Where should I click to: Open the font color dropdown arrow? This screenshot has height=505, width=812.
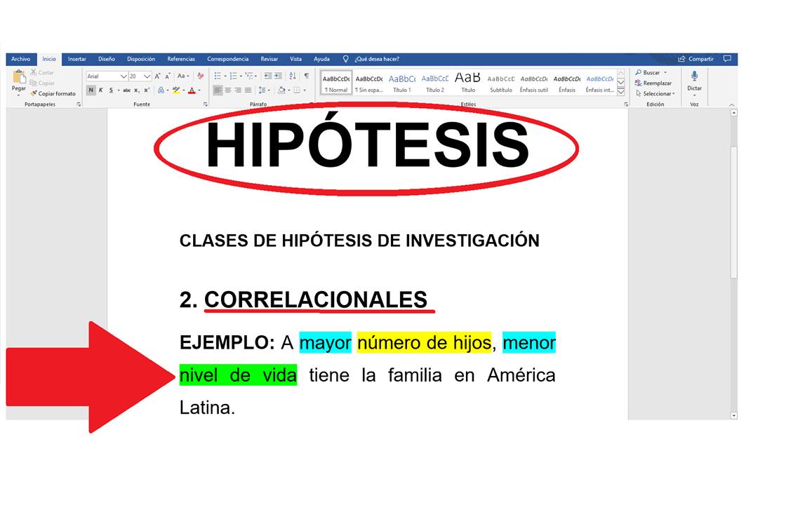pyautogui.click(x=199, y=90)
